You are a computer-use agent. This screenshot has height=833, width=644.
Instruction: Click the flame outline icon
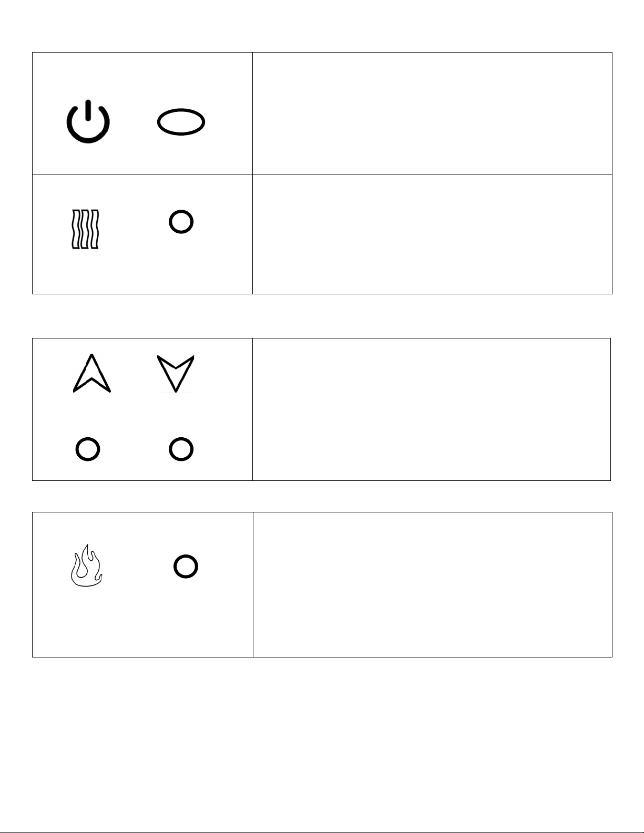pyautogui.click(x=86, y=565)
